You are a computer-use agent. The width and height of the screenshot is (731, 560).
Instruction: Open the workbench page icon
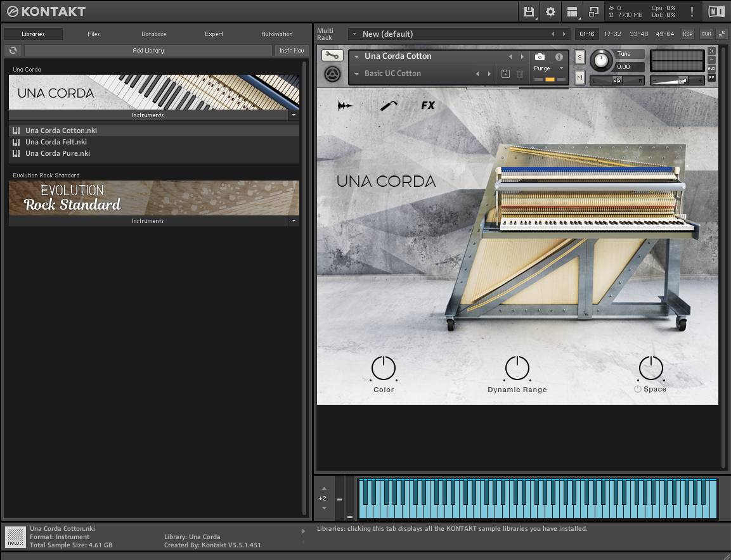coord(389,106)
